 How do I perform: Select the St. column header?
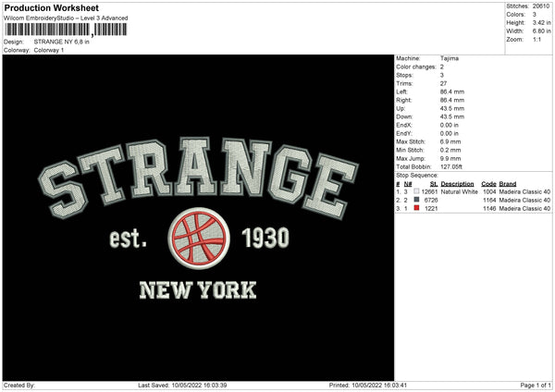click(x=434, y=184)
